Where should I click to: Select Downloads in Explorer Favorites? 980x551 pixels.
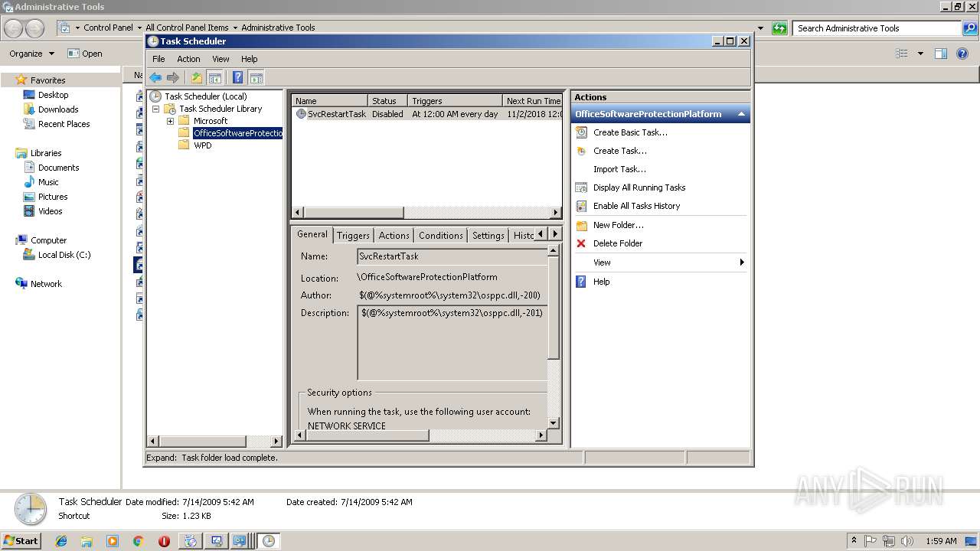(58, 109)
